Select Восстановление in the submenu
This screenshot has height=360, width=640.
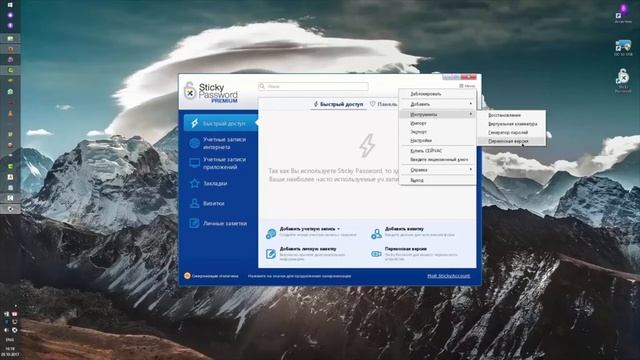pos(511,115)
